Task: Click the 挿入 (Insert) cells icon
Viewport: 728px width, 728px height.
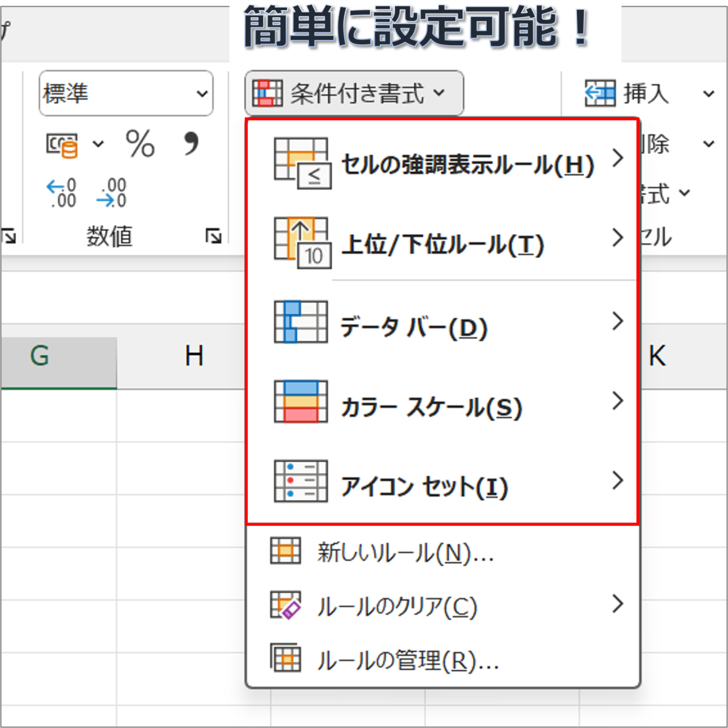Action: click(599, 93)
